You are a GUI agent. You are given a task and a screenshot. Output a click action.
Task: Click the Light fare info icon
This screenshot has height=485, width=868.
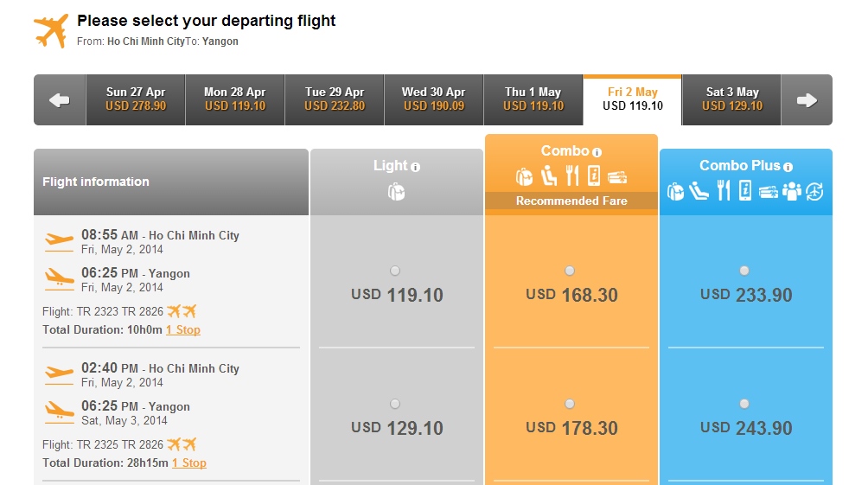tap(415, 167)
